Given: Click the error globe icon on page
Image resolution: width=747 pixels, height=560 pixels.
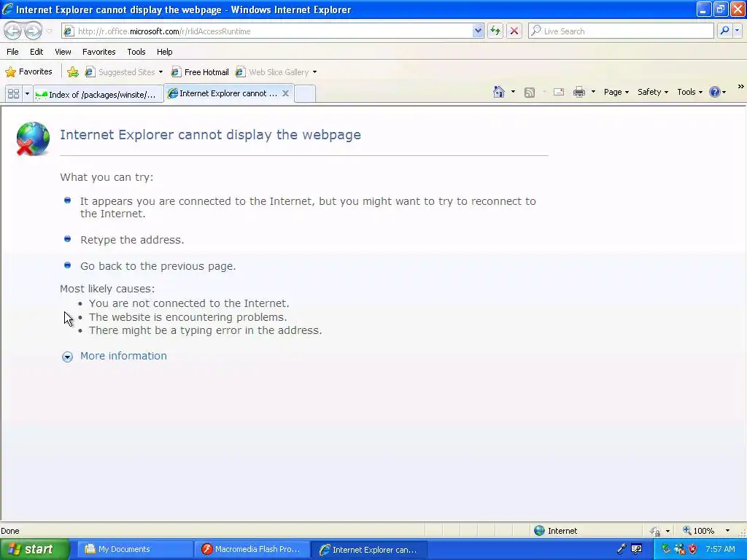Looking at the screenshot, I should tap(32, 139).
